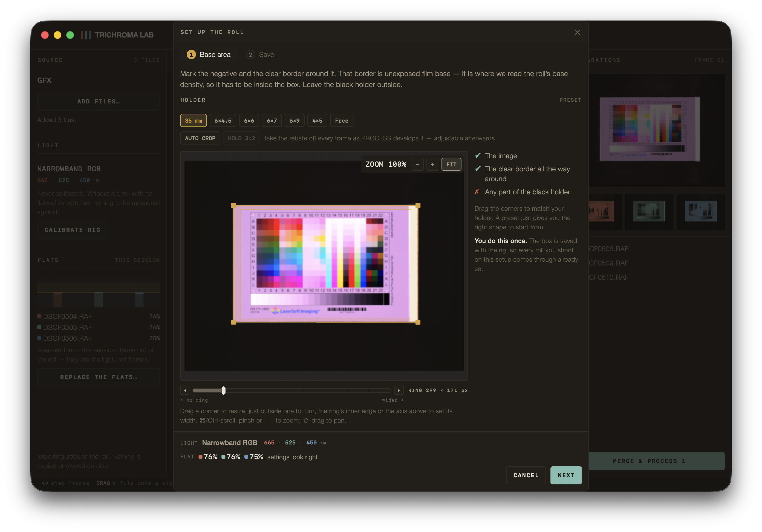Screen dimensions: 762x532
Task: Click MERGE & PROCESS 1 button
Action: 656,461
